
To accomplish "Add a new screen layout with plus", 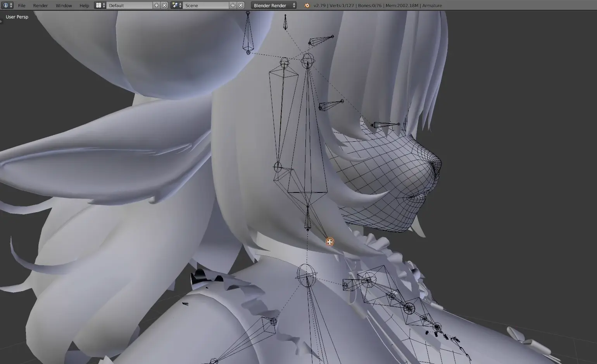I will [157, 5].
